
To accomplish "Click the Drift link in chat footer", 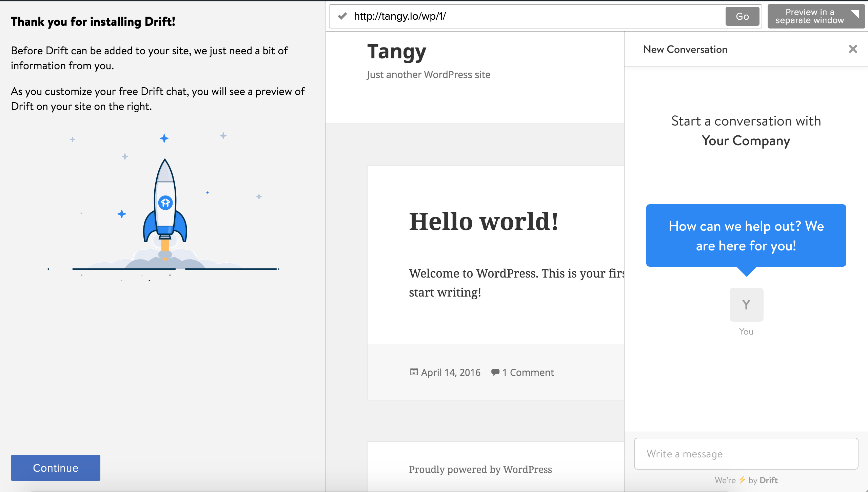I will pos(769,480).
